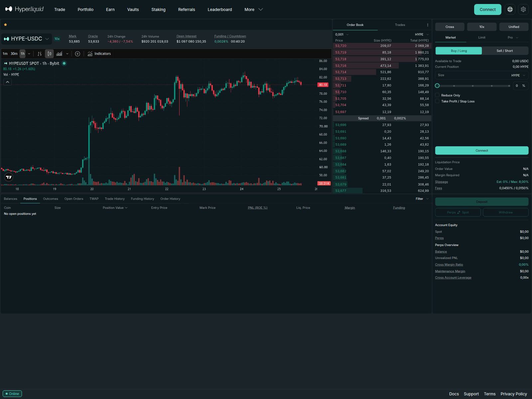This screenshot has width=532, height=399.
Task: Select the candlestick chart style icon
Action: click(x=49, y=54)
